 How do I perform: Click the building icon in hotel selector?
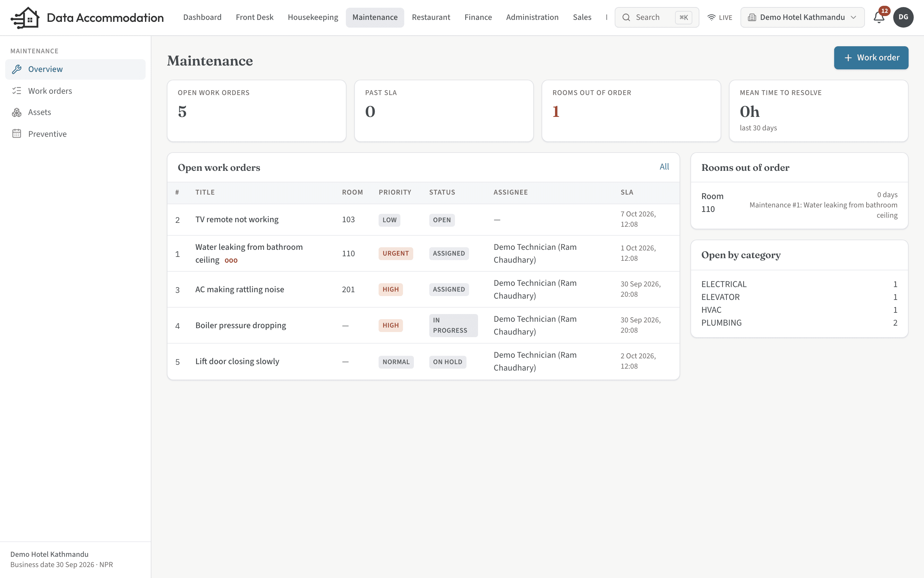(752, 17)
